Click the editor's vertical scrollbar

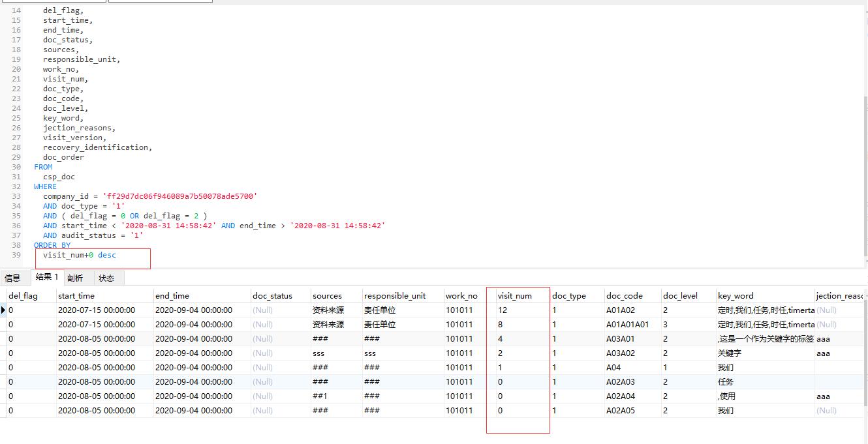click(x=864, y=163)
